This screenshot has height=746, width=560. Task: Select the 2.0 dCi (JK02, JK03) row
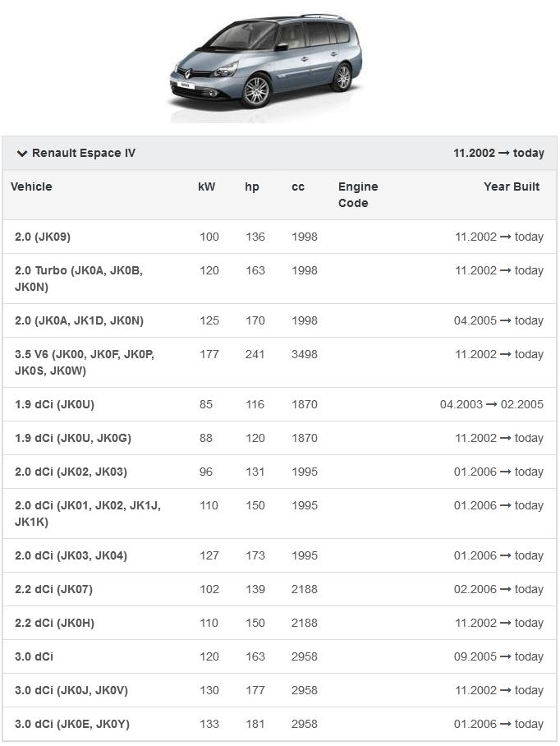pos(71,472)
